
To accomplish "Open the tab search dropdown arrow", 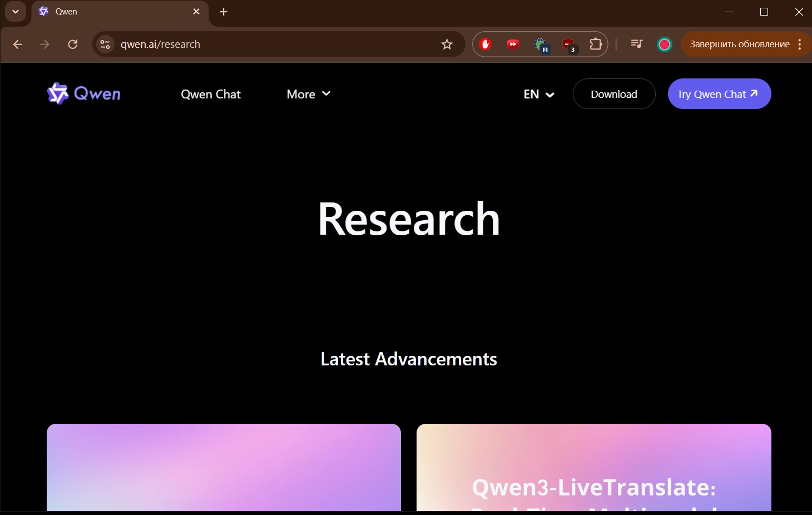I will click(x=16, y=12).
